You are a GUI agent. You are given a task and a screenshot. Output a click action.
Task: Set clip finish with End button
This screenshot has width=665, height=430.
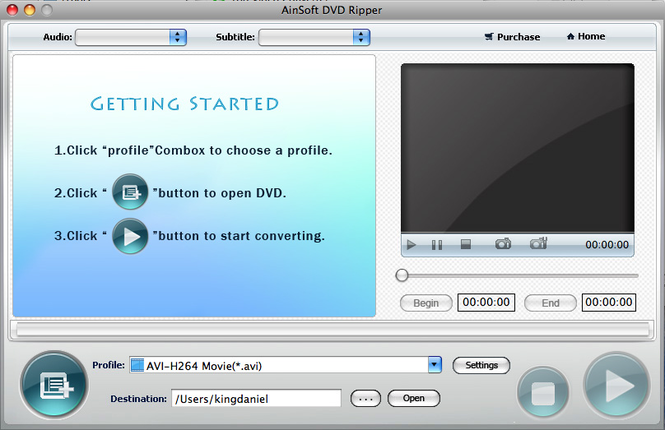[x=550, y=303]
